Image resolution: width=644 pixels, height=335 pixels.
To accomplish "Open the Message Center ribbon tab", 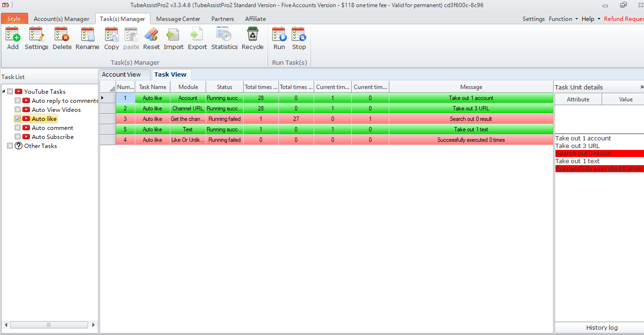I will point(178,19).
